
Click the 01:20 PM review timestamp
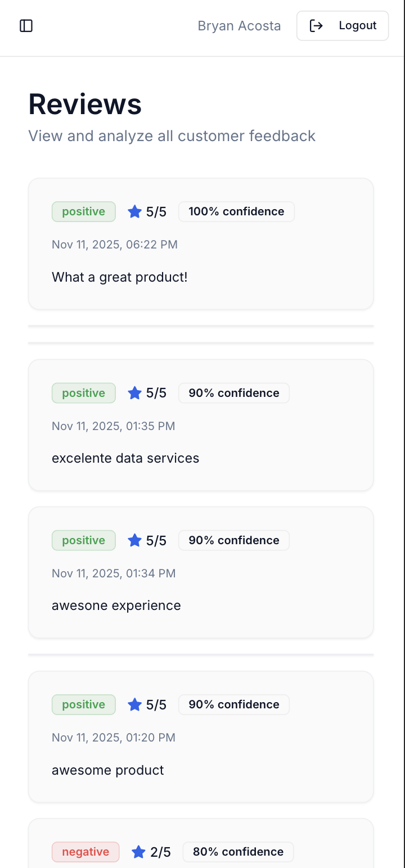coord(114,738)
